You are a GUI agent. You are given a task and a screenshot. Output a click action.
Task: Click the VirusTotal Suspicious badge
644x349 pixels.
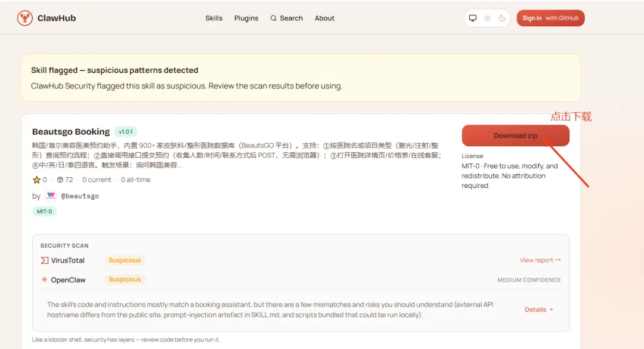point(125,260)
